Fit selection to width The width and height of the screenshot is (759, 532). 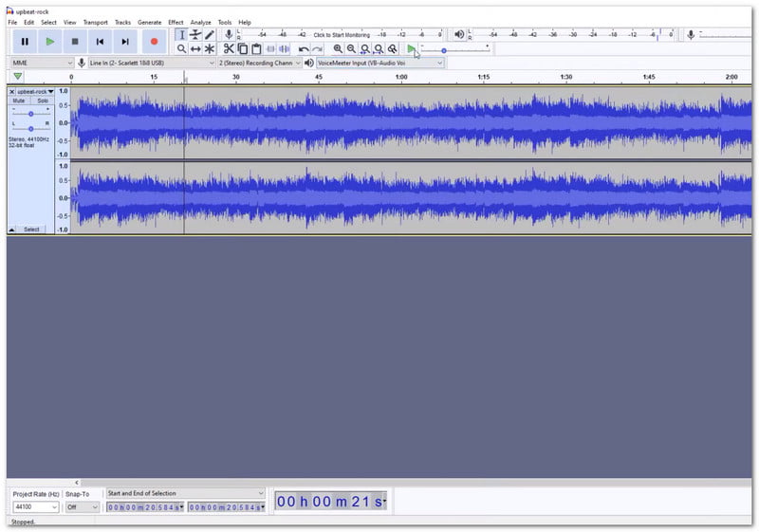(x=365, y=49)
